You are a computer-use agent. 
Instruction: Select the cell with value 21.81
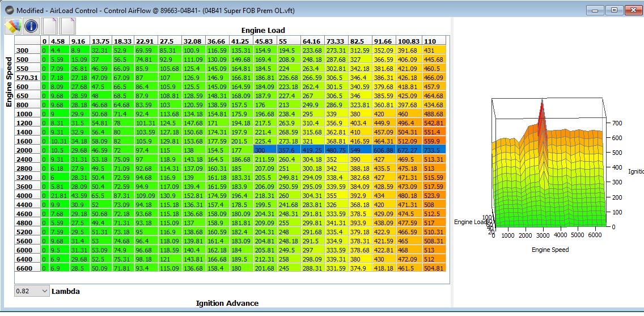[x=60, y=195]
